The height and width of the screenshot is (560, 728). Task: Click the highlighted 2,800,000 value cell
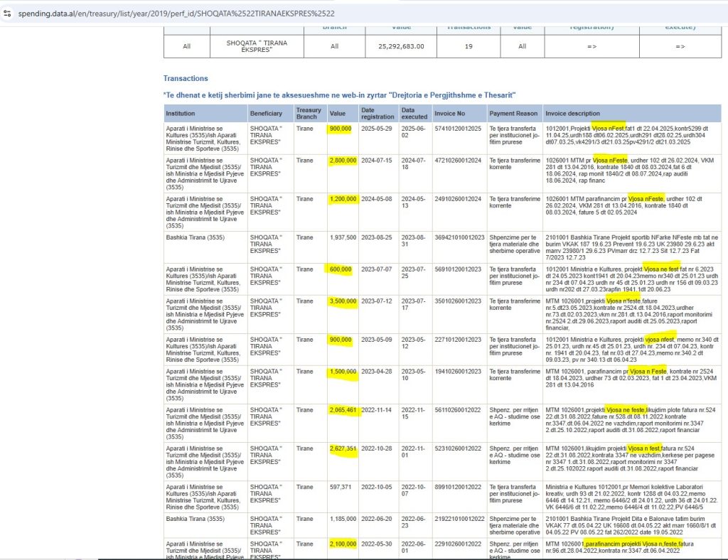(x=342, y=161)
